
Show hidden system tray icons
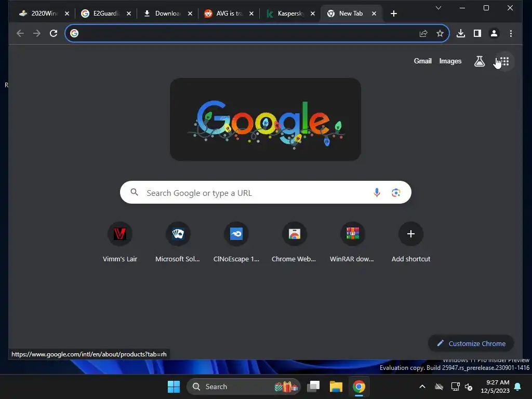422,387
